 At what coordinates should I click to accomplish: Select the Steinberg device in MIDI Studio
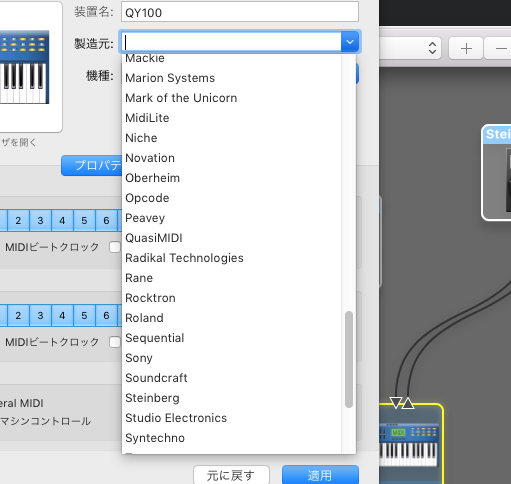497,173
